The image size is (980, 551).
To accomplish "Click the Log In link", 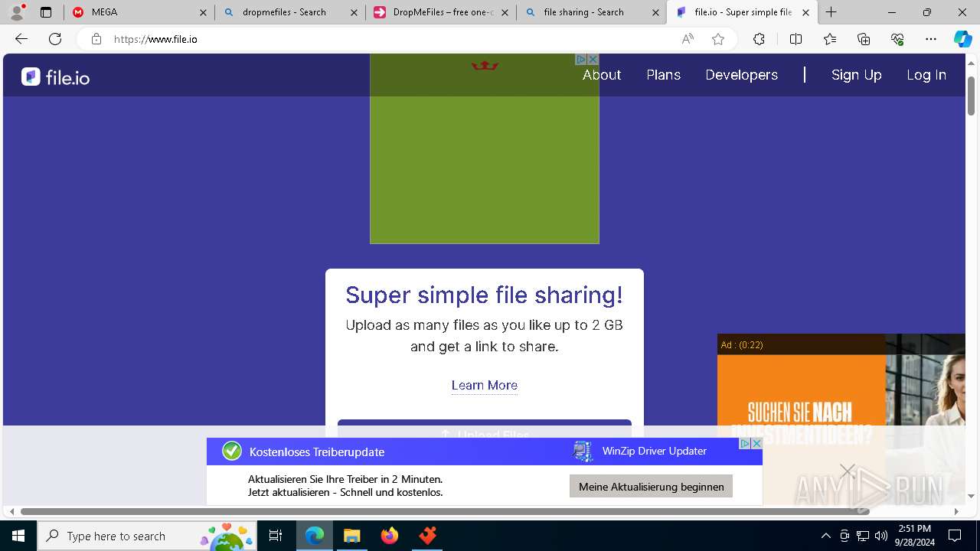I will click(x=926, y=74).
